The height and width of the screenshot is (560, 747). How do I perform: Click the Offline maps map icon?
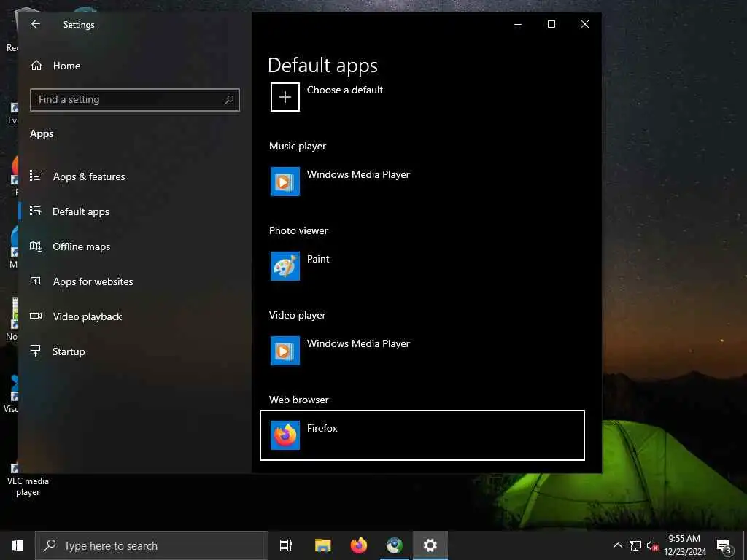36,246
